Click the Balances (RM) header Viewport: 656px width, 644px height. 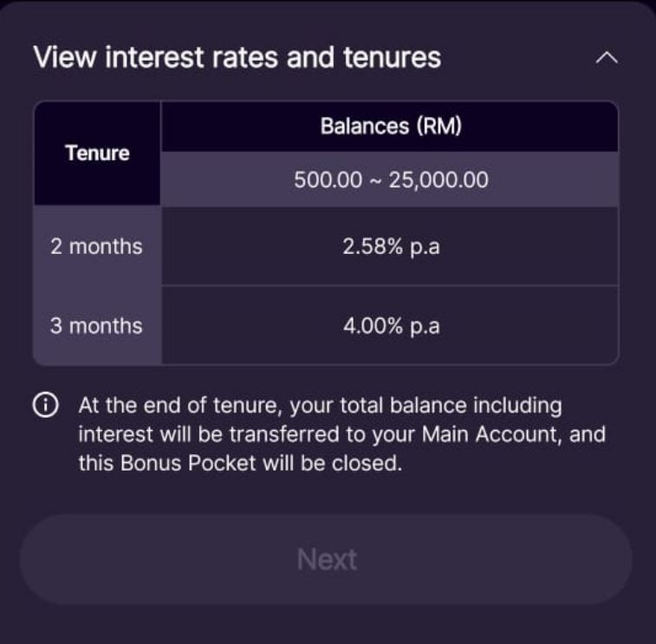click(x=391, y=126)
